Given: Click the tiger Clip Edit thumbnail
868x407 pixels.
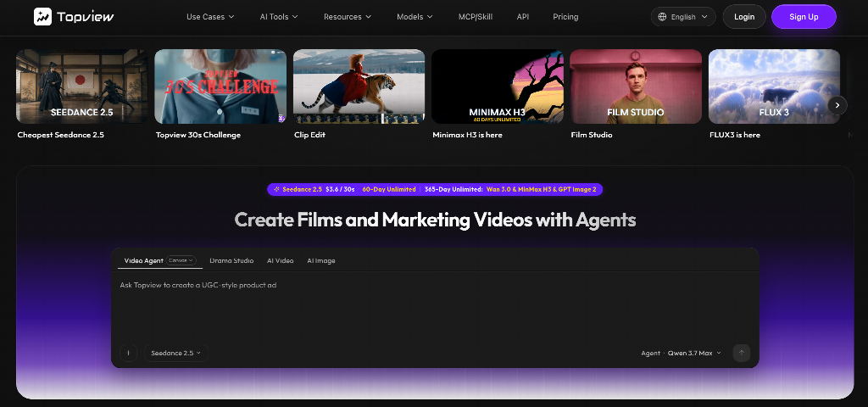Looking at the screenshot, I should [359, 86].
